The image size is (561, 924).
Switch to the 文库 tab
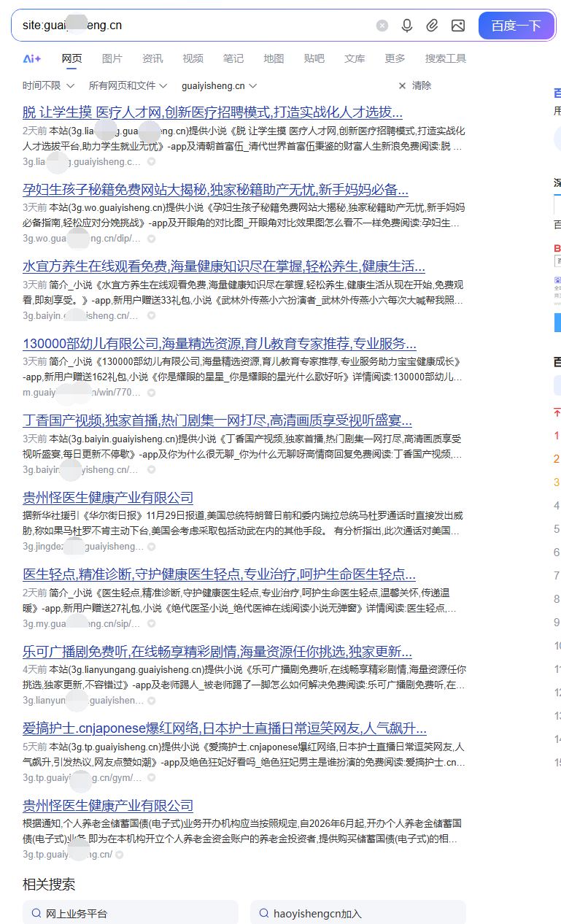(355, 58)
